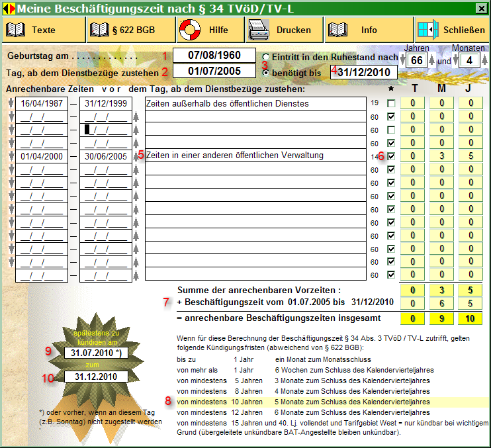Decrease the Jahren value with down arrow
This screenshot has width=491, height=448.
coord(403,60)
